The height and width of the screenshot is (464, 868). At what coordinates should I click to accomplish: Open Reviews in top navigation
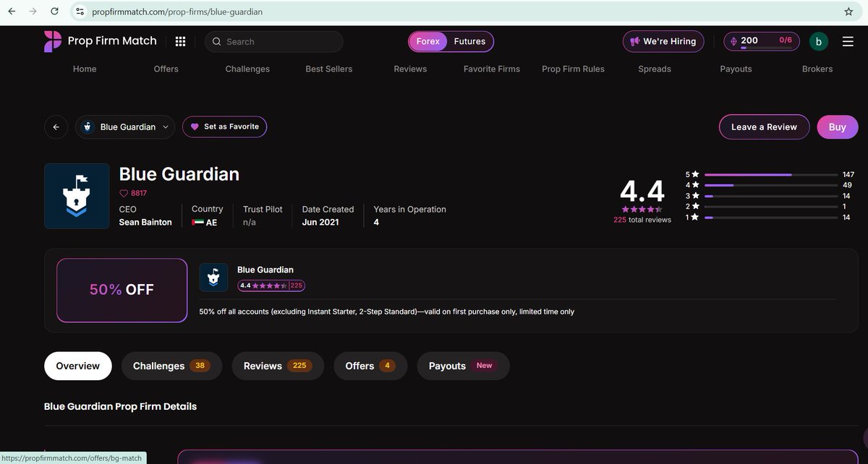coord(410,69)
